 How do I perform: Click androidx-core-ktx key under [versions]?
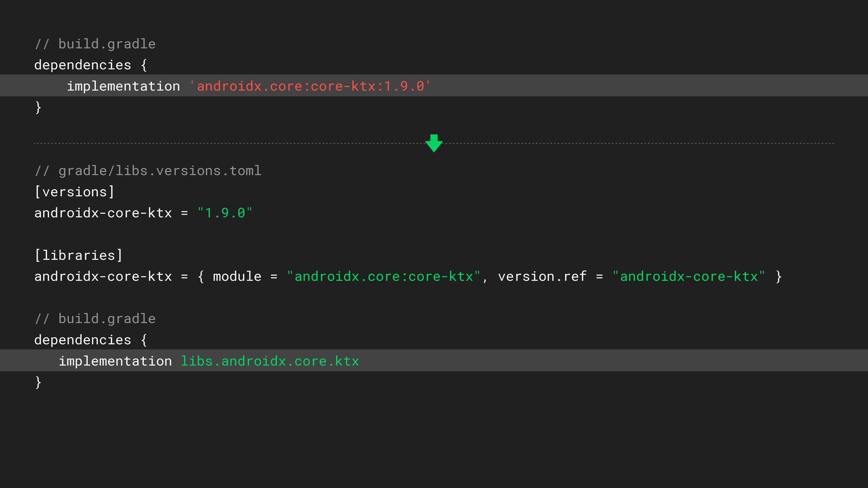[103, 213]
